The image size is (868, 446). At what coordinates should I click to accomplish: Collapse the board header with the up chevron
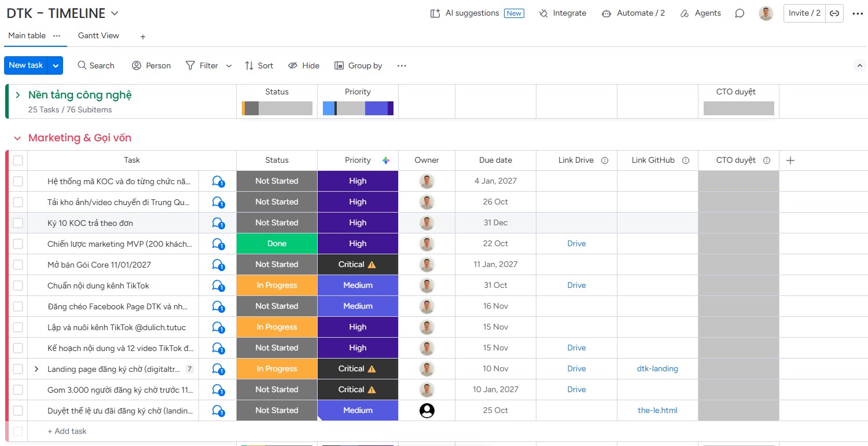pyautogui.click(x=860, y=65)
